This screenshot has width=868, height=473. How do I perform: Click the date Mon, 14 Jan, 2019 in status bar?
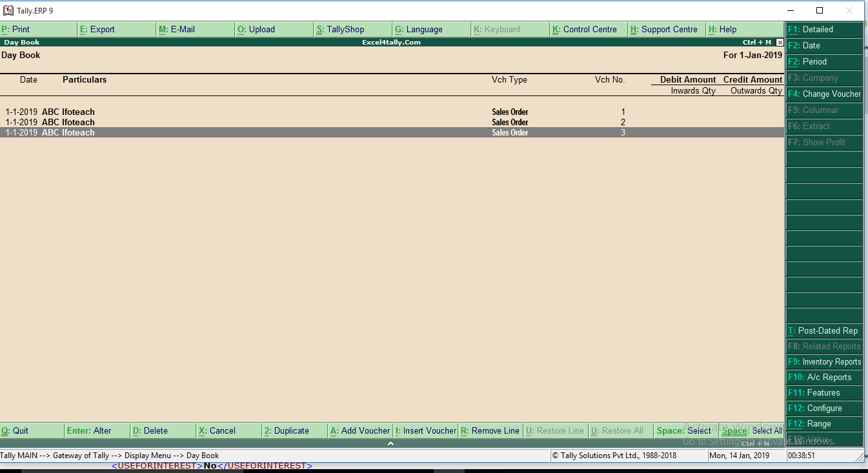(740, 456)
